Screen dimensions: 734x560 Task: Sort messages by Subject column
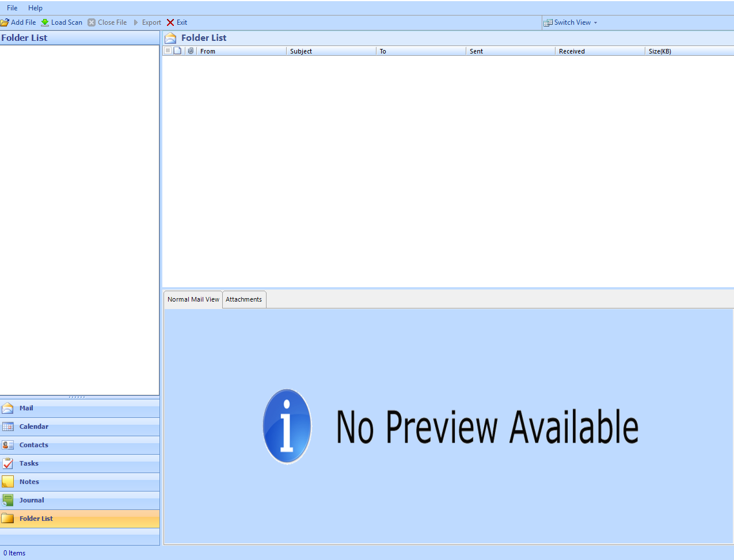[x=331, y=51]
